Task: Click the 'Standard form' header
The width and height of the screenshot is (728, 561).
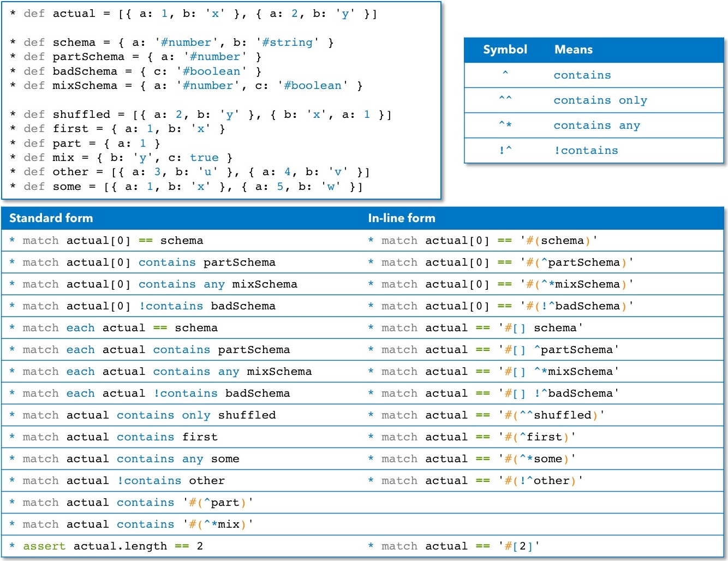Action: (x=51, y=218)
